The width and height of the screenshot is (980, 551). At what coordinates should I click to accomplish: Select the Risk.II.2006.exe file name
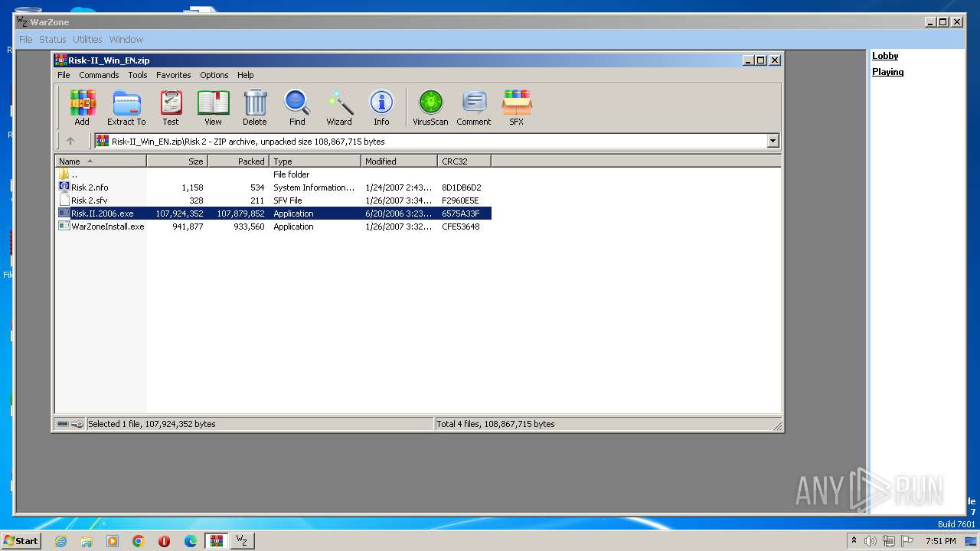pyautogui.click(x=102, y=214)
